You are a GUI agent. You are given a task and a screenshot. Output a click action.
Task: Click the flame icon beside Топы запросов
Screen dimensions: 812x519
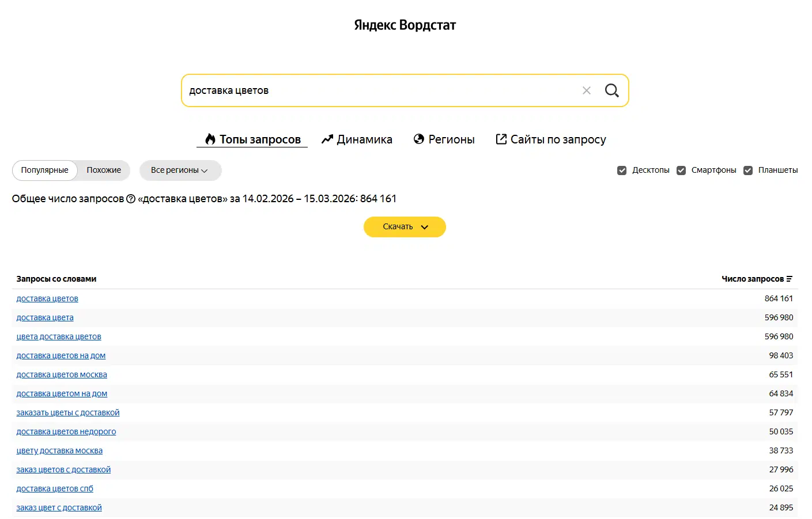(210, 139)
